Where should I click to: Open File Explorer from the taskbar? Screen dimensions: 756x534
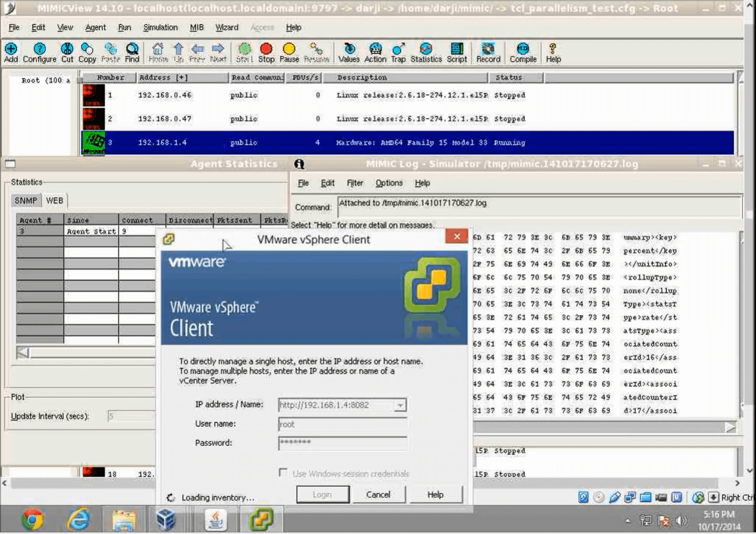[x=124, y=519]
